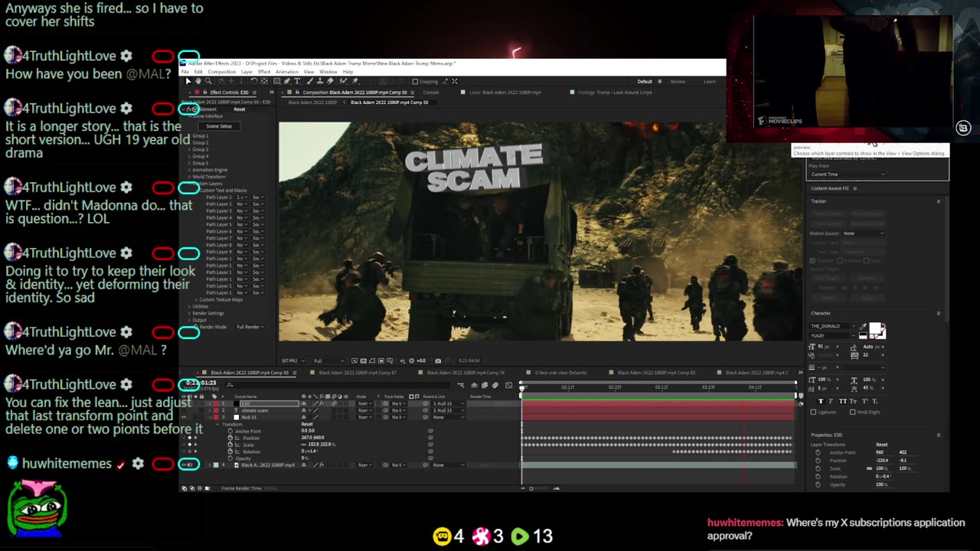Viewport: 980px width, 551px height.
Task: Open Black Adam Comp 87 timeline tab
Action: tap(358, 373)
